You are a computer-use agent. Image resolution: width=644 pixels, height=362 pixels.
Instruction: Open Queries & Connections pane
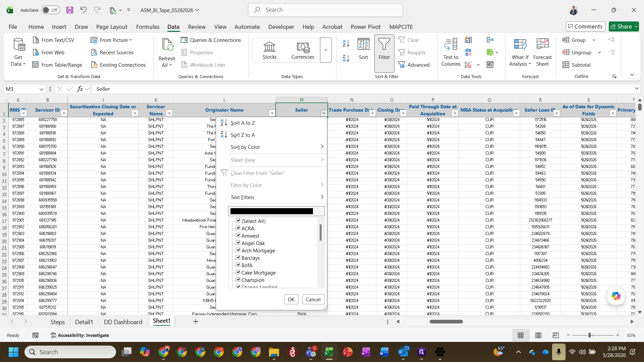(211, 40)
